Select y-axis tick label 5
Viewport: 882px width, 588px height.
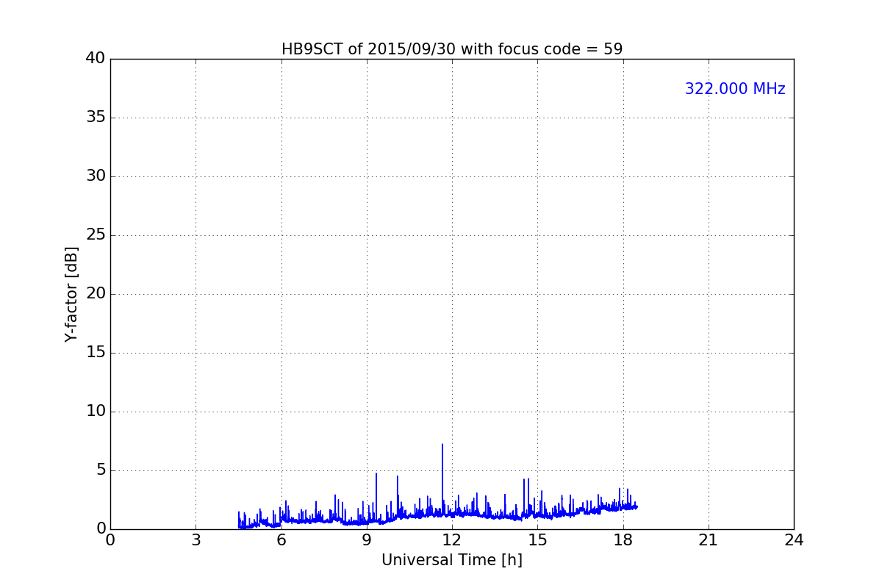point(101,470)
